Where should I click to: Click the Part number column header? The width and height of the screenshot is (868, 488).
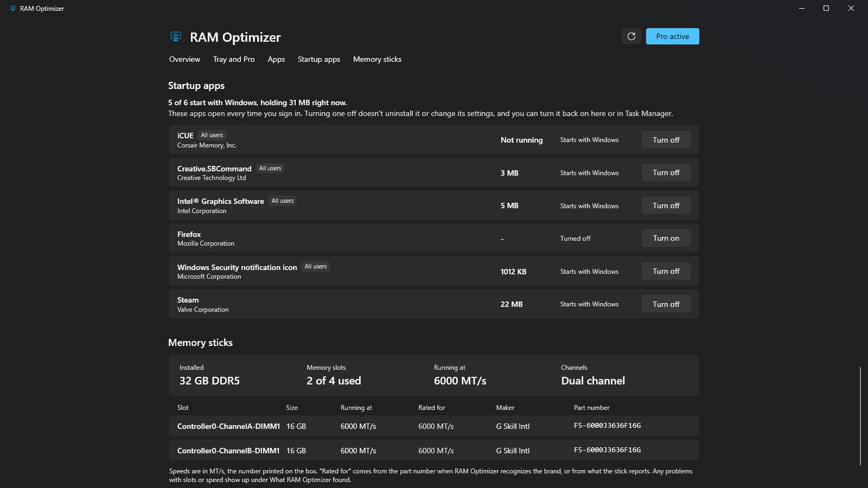point(591,408)
